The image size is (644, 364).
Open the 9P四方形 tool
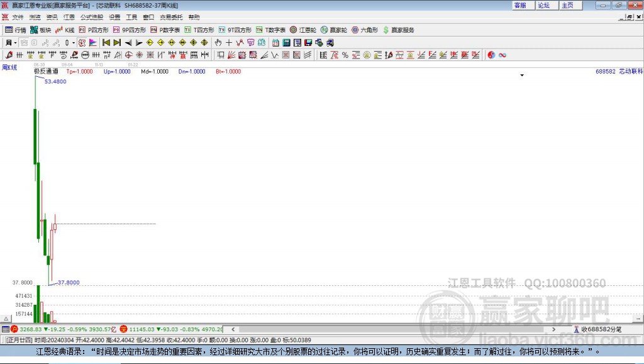point(130,30)
